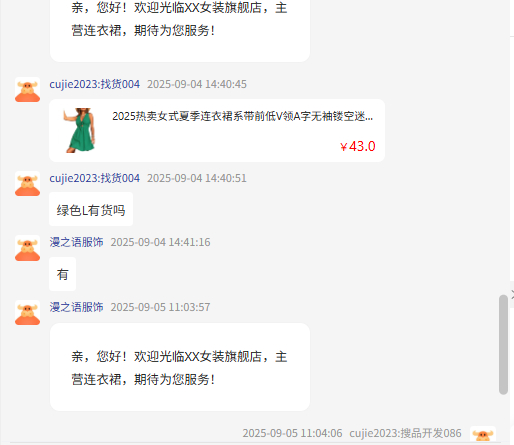
Task: Click avatar next to cujie2023:搜品开发086
Action: (x=483, y=434)
